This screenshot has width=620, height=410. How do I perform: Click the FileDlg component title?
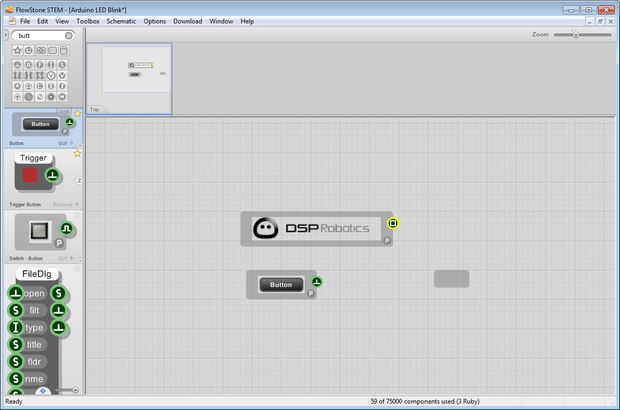tap(37, 274)
